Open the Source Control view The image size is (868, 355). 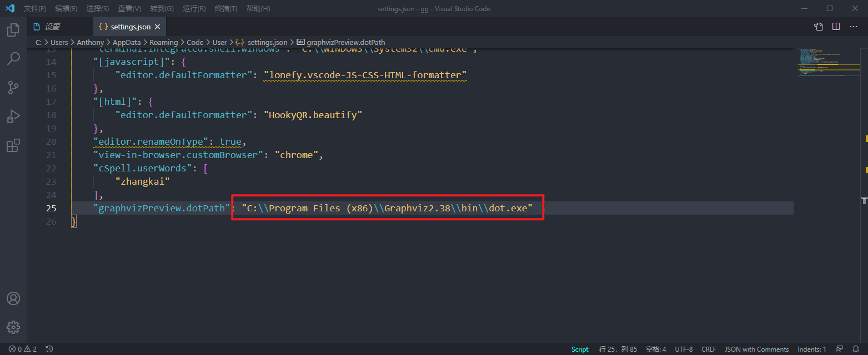pyautogui.click(x=13, y=87)
